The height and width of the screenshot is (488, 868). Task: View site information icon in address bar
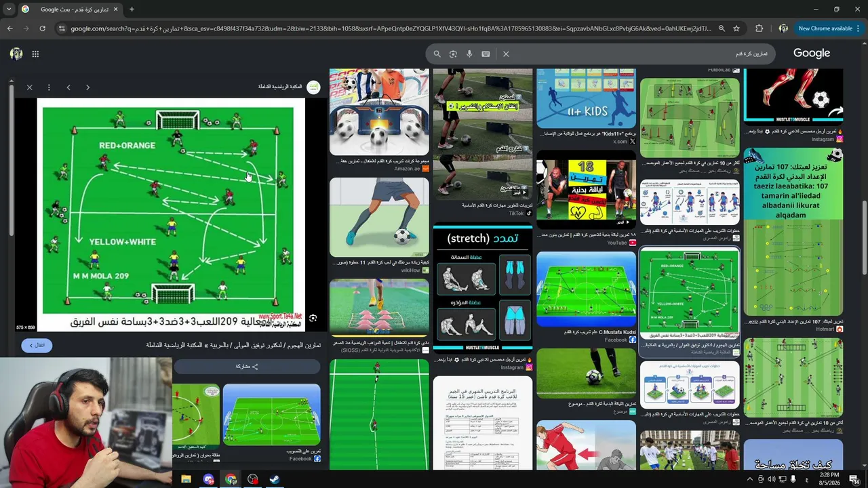tap(62, 28)
